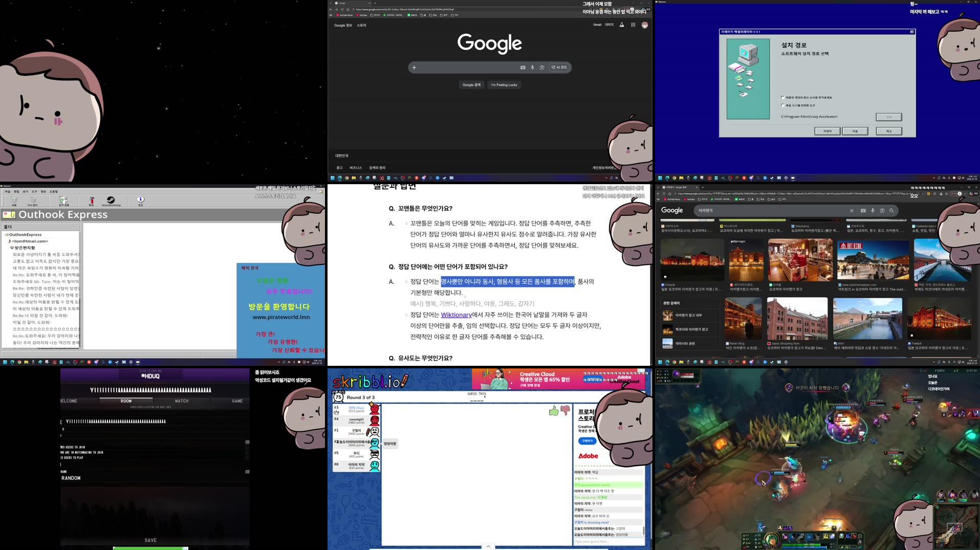The height and width of the screenshot is (550, 980).
Task: Click the chevron at the bottom of skribbl.io
Action: point(488,546)
